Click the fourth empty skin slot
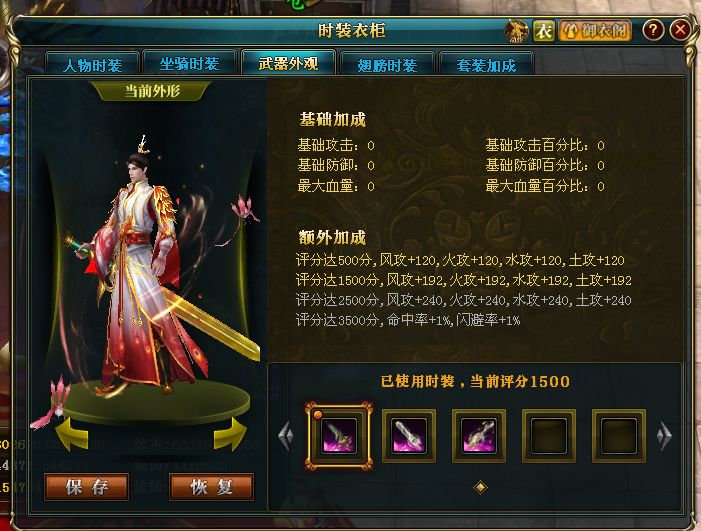The image size is (701, 531). [x=549, y=436]
